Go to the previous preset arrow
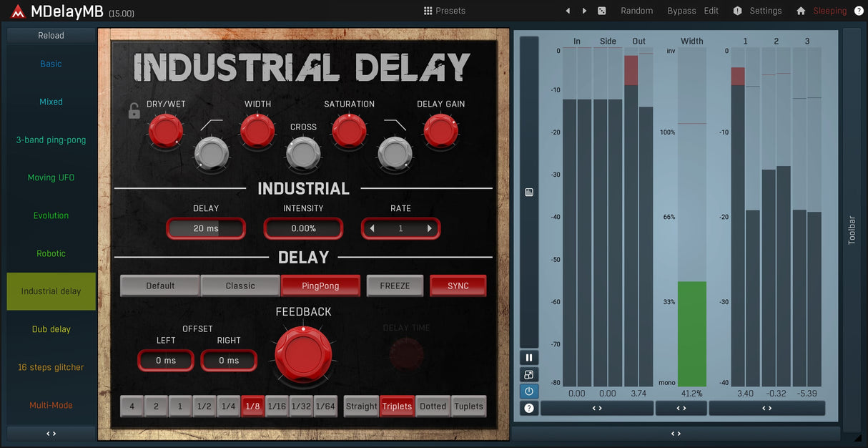The image size is (868, 448). (568, 11)
